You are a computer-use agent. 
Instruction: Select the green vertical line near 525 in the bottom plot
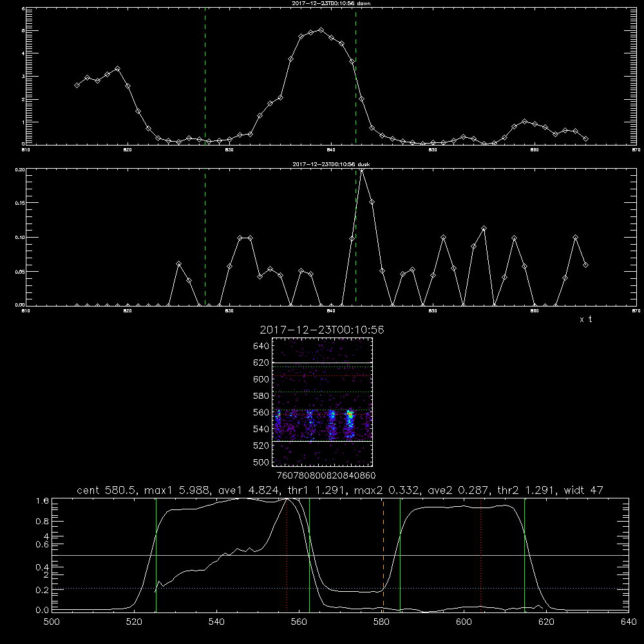156,555
